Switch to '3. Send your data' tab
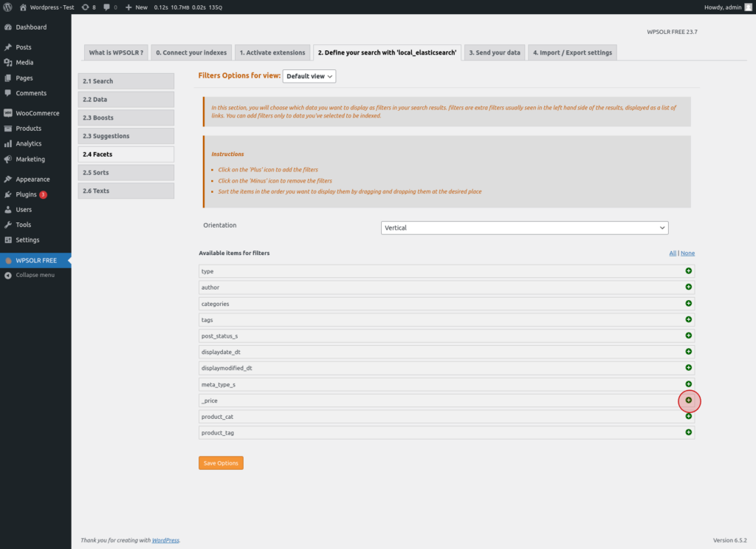 (x=495, y=52)
